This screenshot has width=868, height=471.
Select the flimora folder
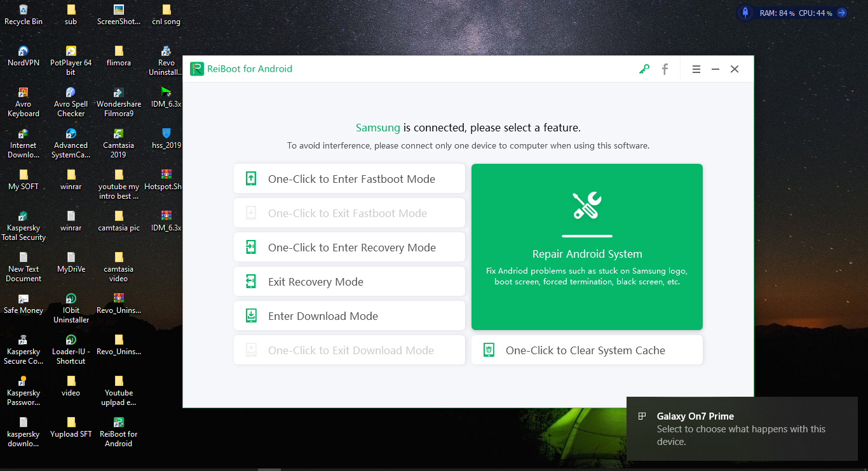click(119, 56)
